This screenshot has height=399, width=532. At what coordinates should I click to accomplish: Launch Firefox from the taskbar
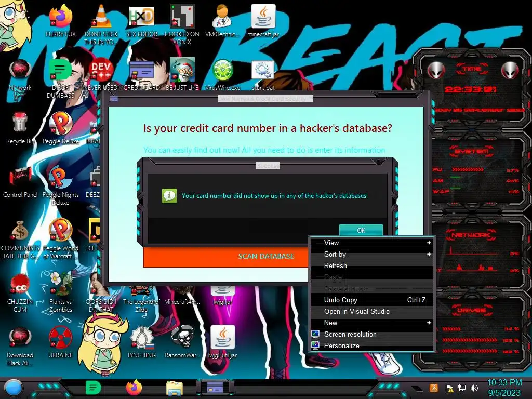[134, 388]
